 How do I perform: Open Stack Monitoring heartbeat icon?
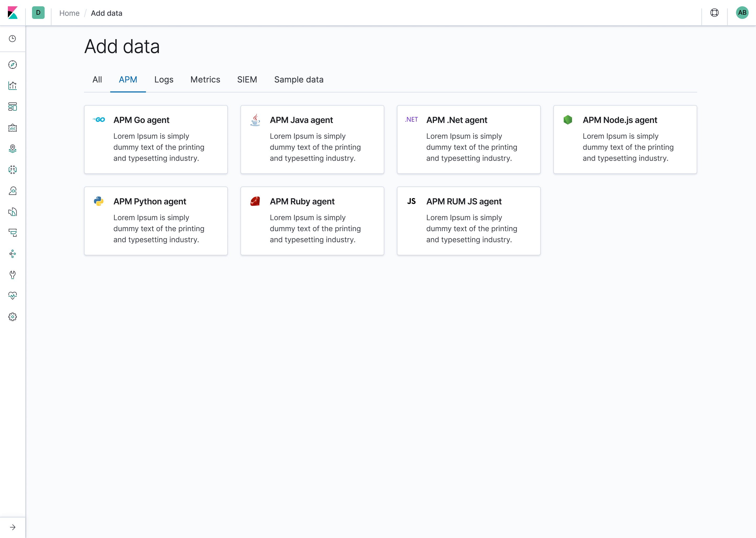[x=13, y=296]
